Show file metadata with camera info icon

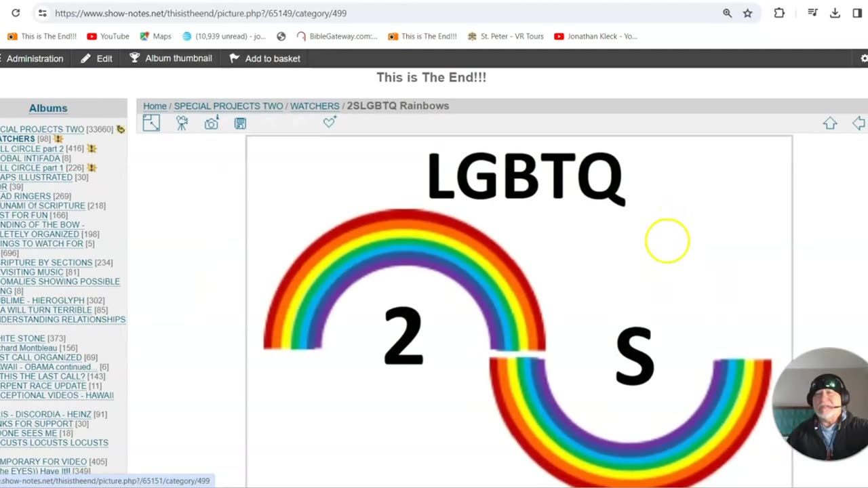coord(212,123)
